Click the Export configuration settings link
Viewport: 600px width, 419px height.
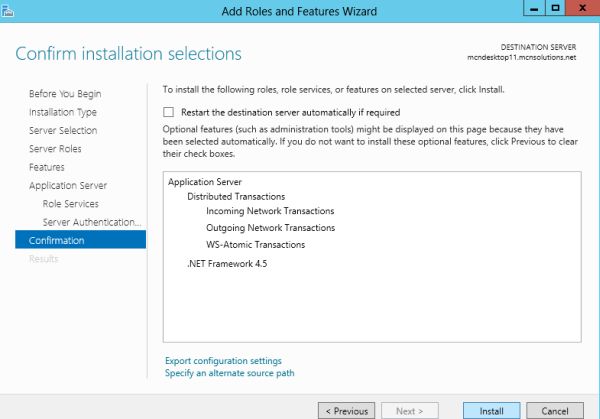pyautogui.click(x=223, y=361)
